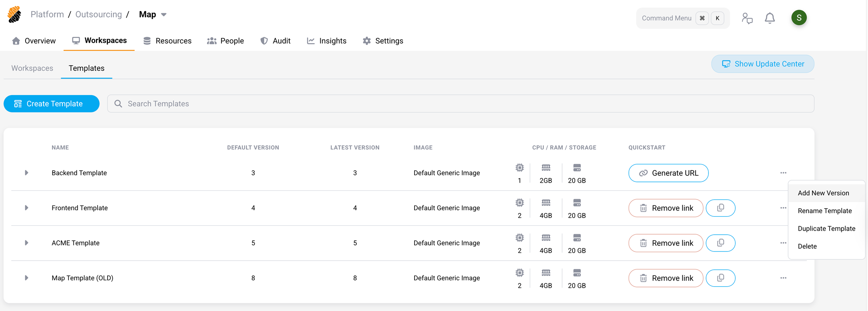This screenshot has height=311, width=868.
Task: Copy the Frontend Template quickstart link
Action: coord(720,208)
